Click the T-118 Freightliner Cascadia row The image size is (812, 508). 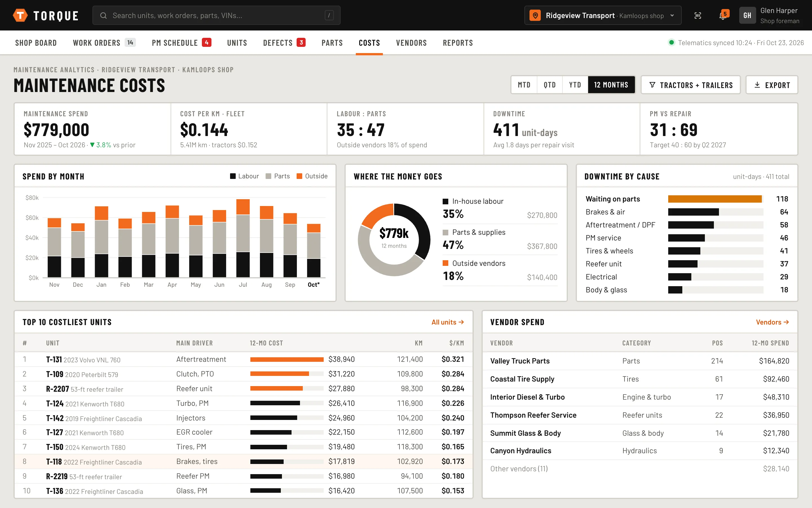click(x=244, y=461)
